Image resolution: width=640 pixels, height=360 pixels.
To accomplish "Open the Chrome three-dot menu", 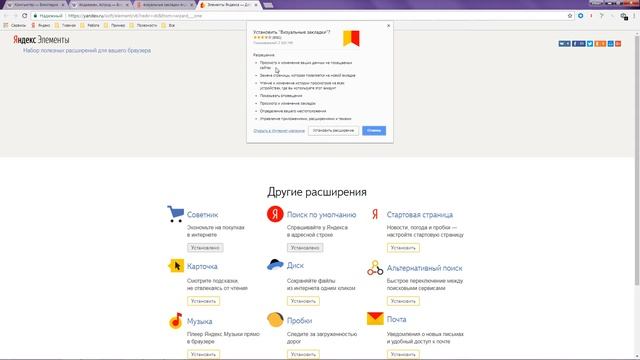I will pyautogui.click(x=634, y=16).
